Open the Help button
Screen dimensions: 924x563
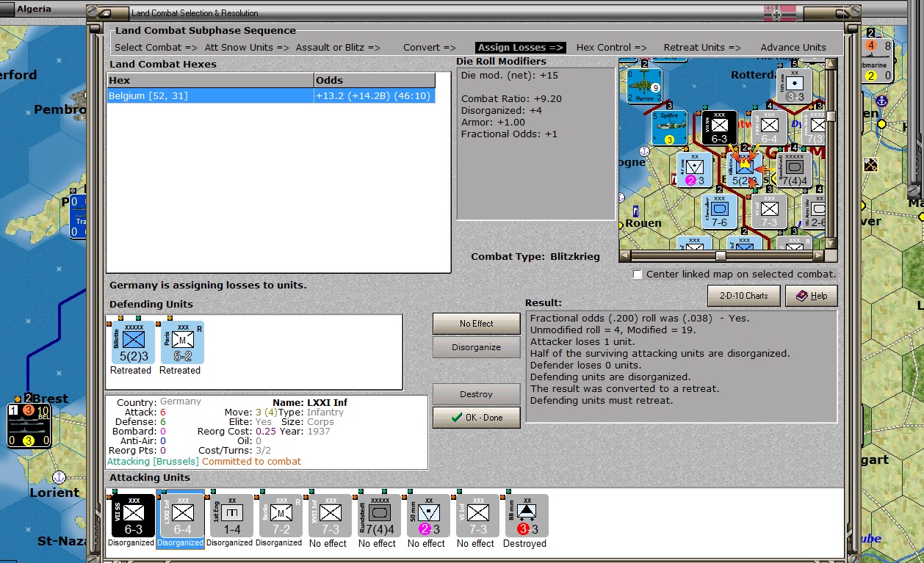[x=812, y=296]
